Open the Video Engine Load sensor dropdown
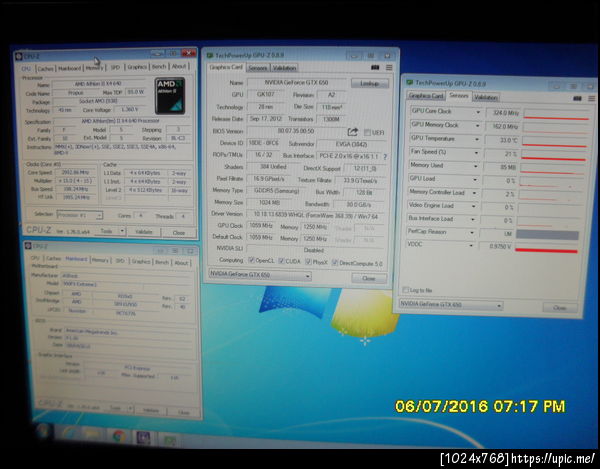The height and width of the screenshot is (469, 600). [x=474, y=206]
